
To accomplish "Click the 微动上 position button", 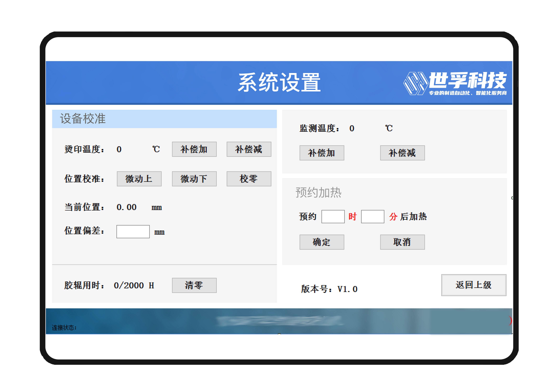I will (x=139, y=179).
